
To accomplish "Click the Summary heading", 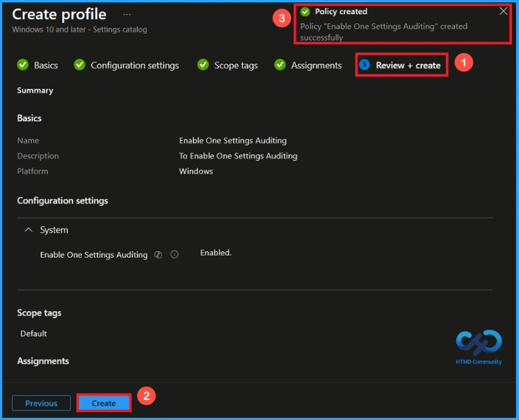I will 35,91.
